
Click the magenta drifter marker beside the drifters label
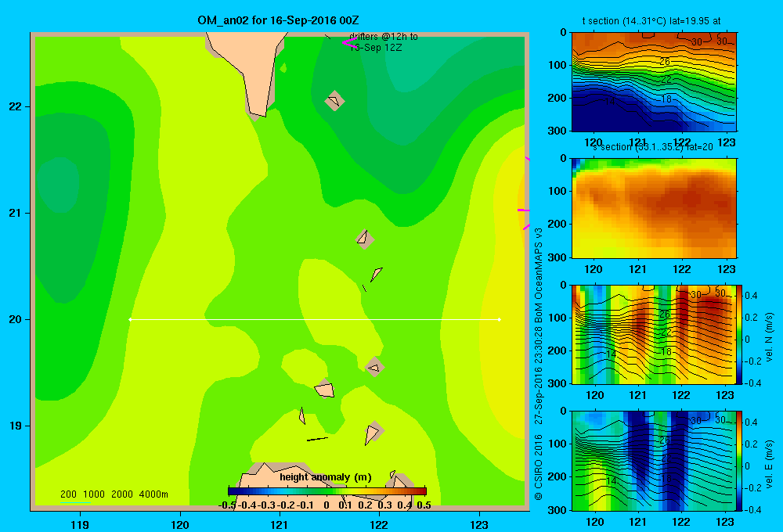tap(348, 43)
